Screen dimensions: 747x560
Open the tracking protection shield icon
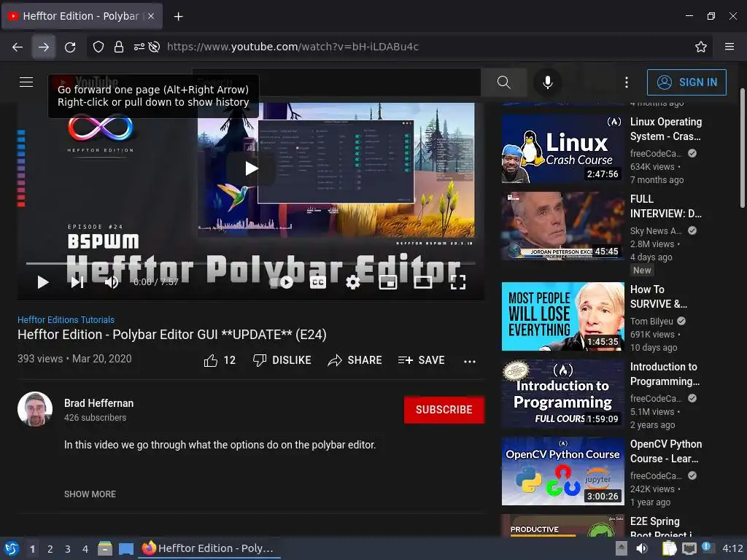(98, 47)
